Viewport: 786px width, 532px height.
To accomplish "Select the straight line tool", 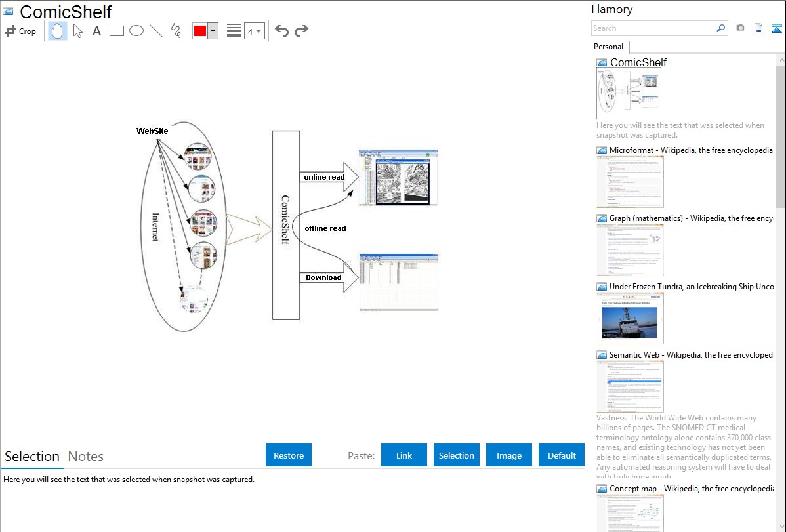I will pos(156,31).
